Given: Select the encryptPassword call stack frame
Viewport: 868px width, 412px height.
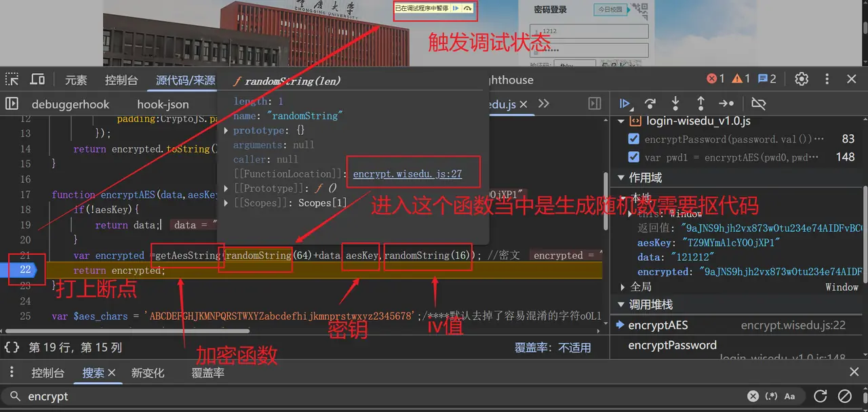Looking at the screenshot, I should (672, 346).
